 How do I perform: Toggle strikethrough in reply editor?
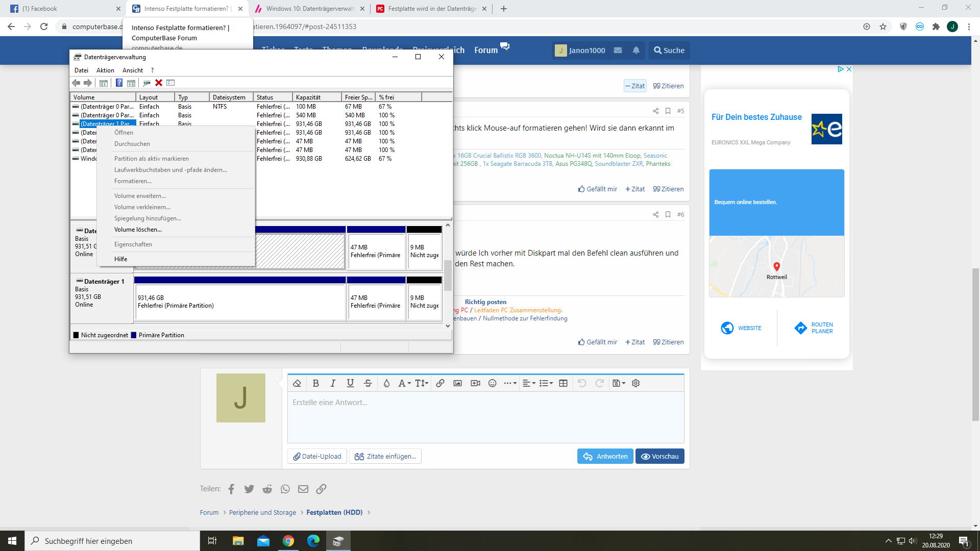[x=367, y=383]
